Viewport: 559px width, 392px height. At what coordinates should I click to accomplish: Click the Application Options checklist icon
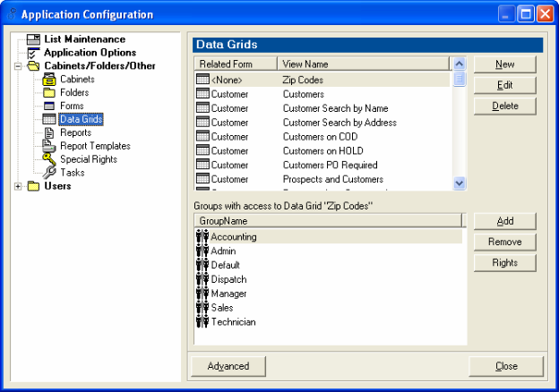33,53
